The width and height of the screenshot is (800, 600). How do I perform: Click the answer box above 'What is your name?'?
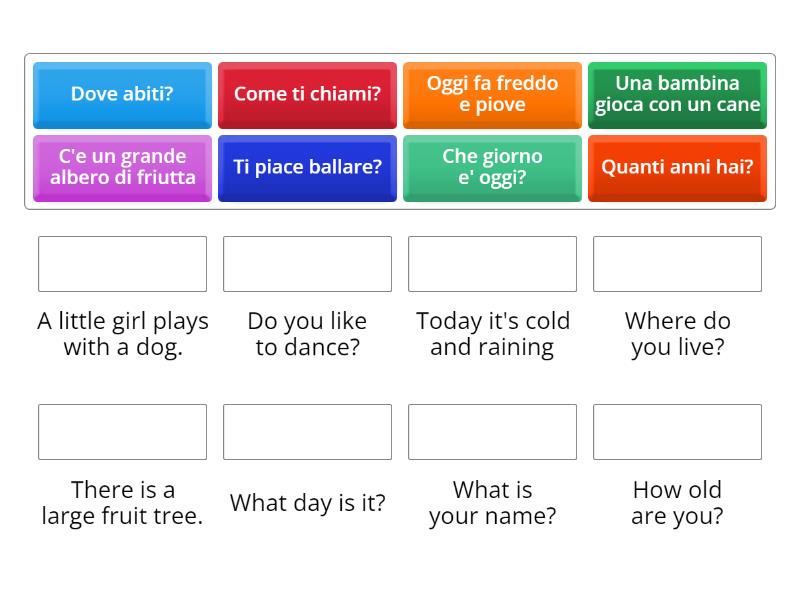click(x=492, y=432)
